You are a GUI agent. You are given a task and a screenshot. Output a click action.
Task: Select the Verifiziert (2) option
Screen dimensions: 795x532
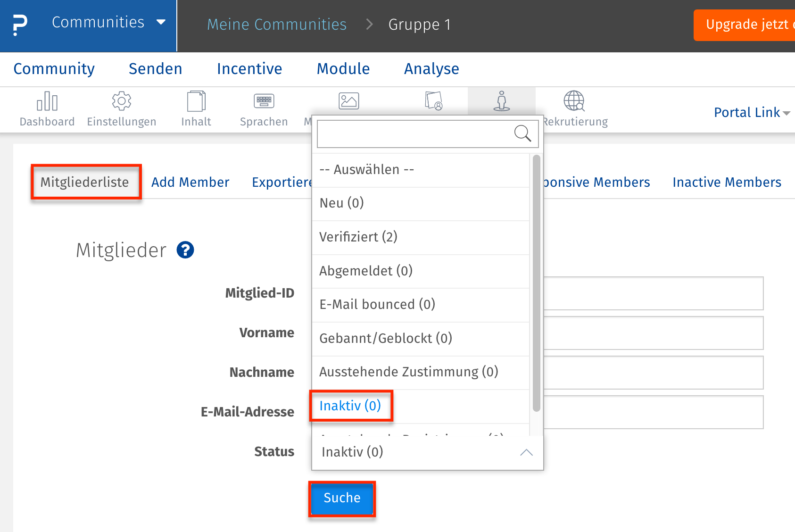pyautogui.click(x=358, y=237)
